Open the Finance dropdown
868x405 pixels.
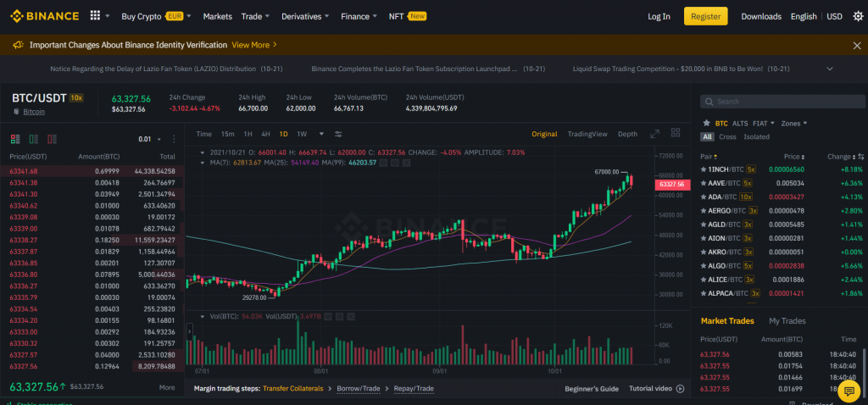[x=359, y=16]
